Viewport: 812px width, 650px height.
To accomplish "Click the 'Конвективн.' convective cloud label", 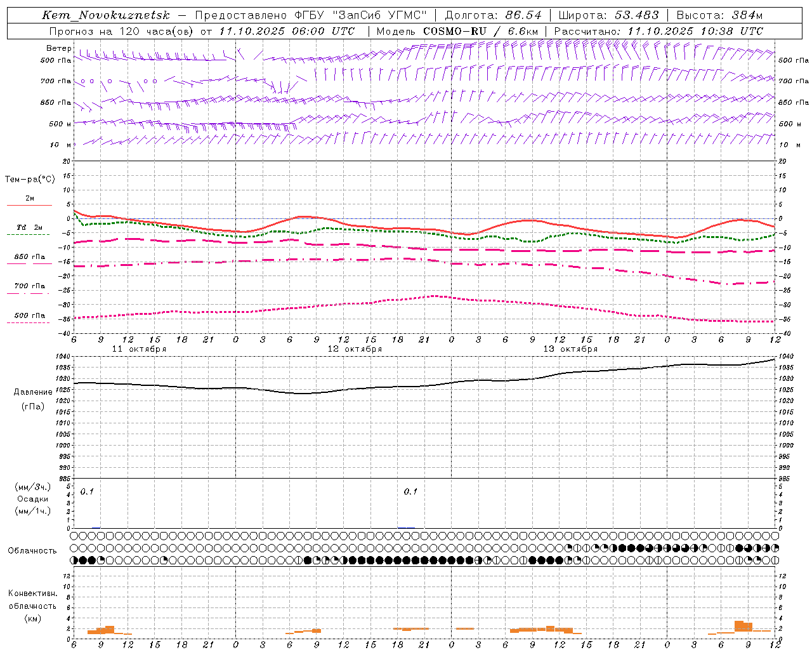I will click(33, 594).
